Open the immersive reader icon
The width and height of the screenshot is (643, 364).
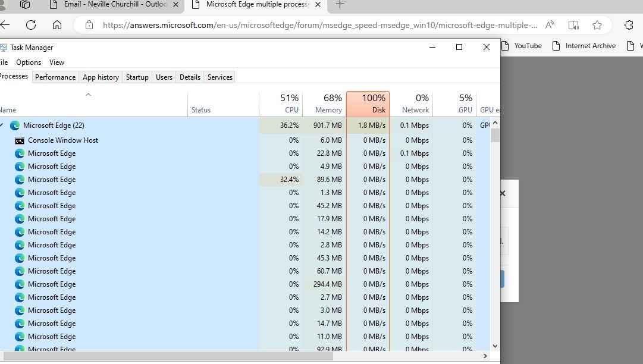click(x=573, y=25)
